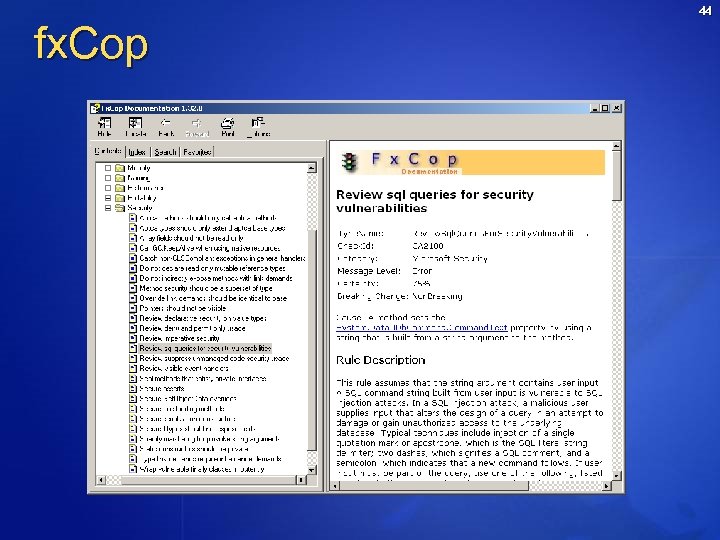Image resolution: width=720 pixels, height=540 pixels.
Task: Click topic pane vertical scrollbar thumb
Action: coord(617,176)
